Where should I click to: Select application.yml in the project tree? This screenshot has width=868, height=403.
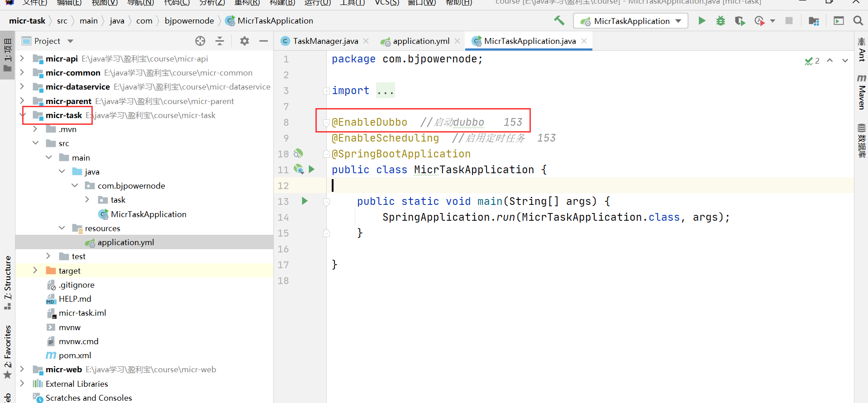pos(126,242)
